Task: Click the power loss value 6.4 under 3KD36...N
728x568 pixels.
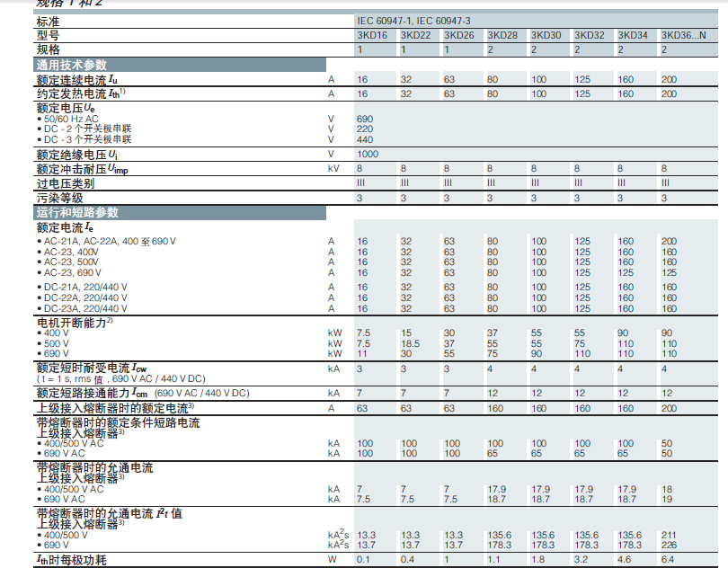Action: tap(668, 560)
